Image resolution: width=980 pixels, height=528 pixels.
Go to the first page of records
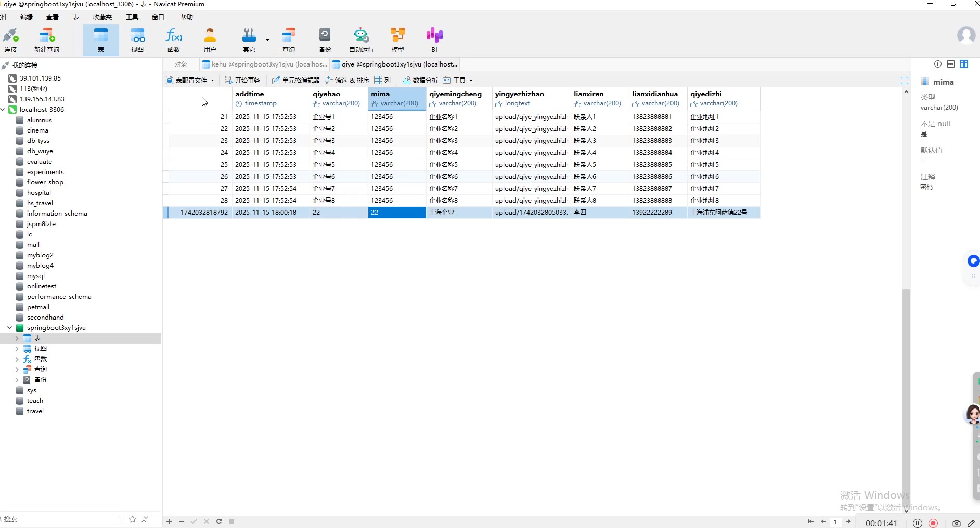[810, 521]
